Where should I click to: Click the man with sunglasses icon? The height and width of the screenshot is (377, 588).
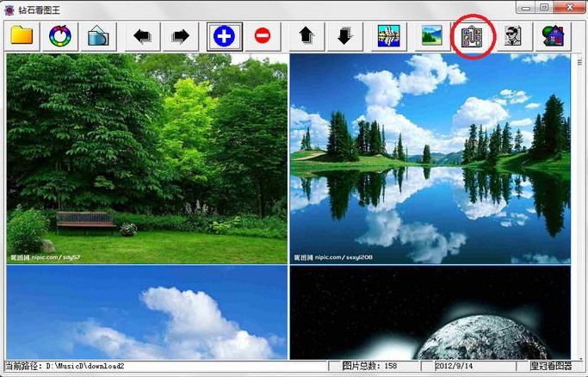[513, 36]
